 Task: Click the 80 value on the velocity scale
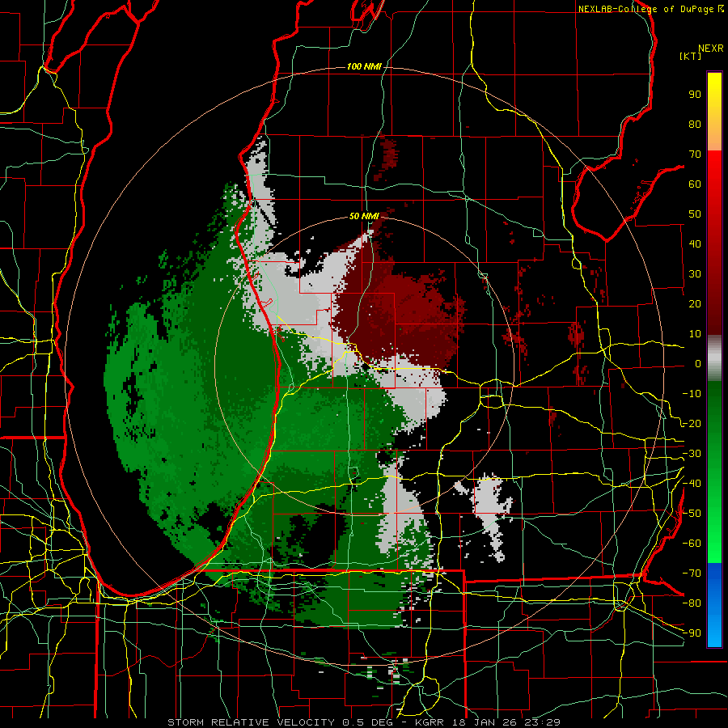tap(695, 125)
